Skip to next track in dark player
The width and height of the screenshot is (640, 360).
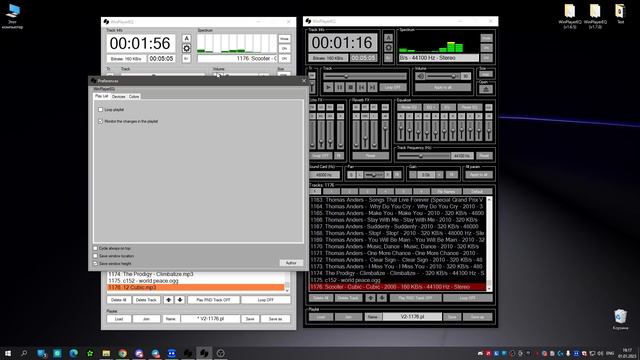coord(372,87)
